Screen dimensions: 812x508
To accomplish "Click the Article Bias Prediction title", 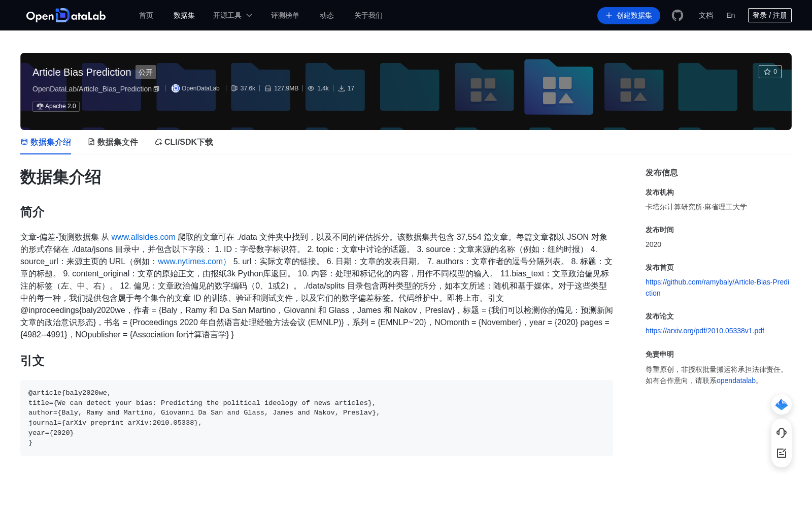I will [x=82, y=72].
